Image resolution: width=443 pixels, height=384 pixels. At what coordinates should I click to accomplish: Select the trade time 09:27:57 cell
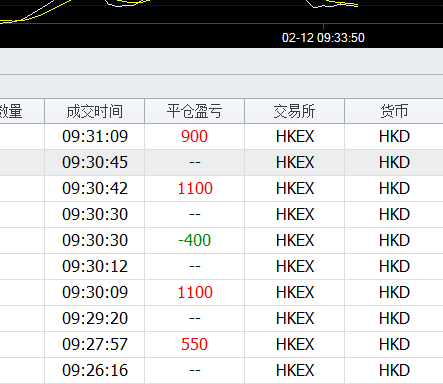(x=95, y=344)
